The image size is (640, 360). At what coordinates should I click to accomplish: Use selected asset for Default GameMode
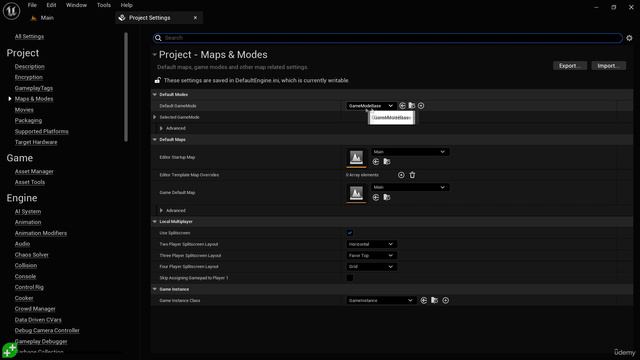pyautogui.click(x=402, y=106)
